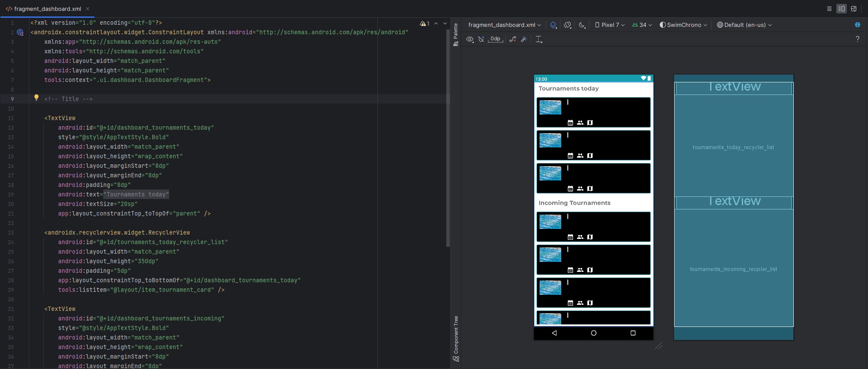Open the Night Mode selector
This screenshot has height=369, width=868.
click(x=582, y=25)
